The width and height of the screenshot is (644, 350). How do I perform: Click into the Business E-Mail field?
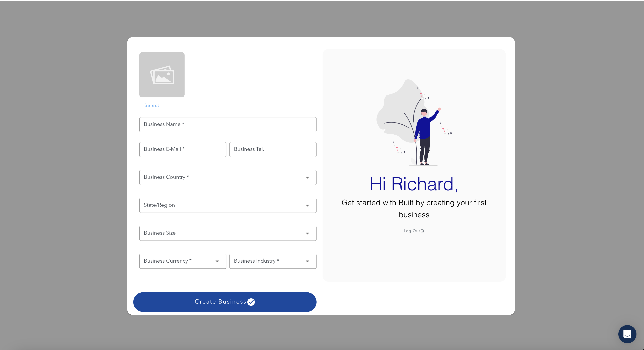tap(182, 150)
